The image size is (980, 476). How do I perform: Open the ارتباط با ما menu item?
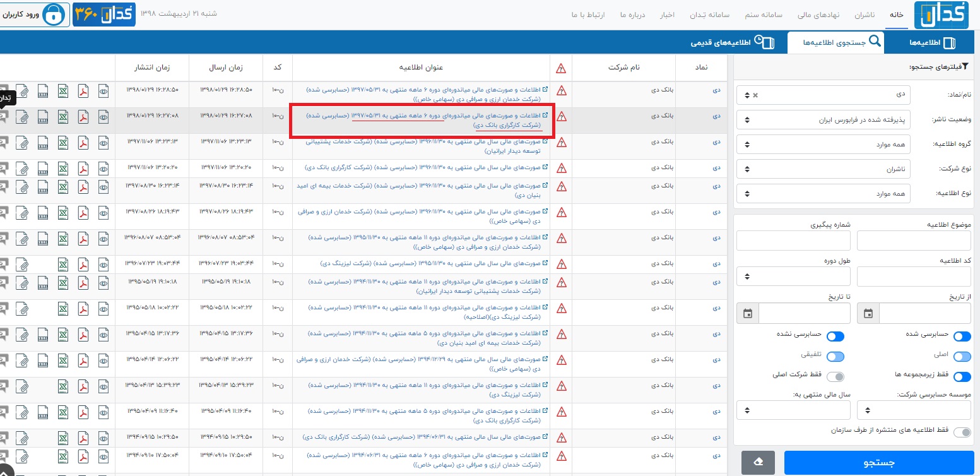[587, 15]
